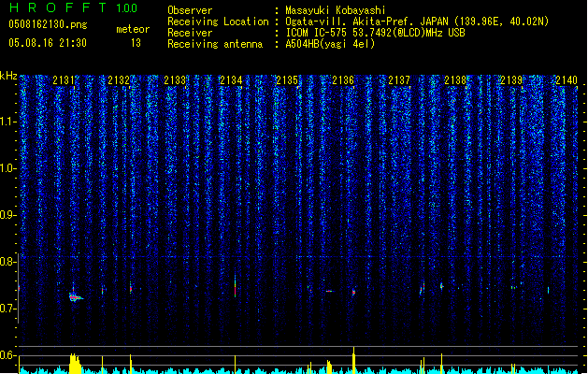Click the HROFFT program title text

tap(58, 7)
